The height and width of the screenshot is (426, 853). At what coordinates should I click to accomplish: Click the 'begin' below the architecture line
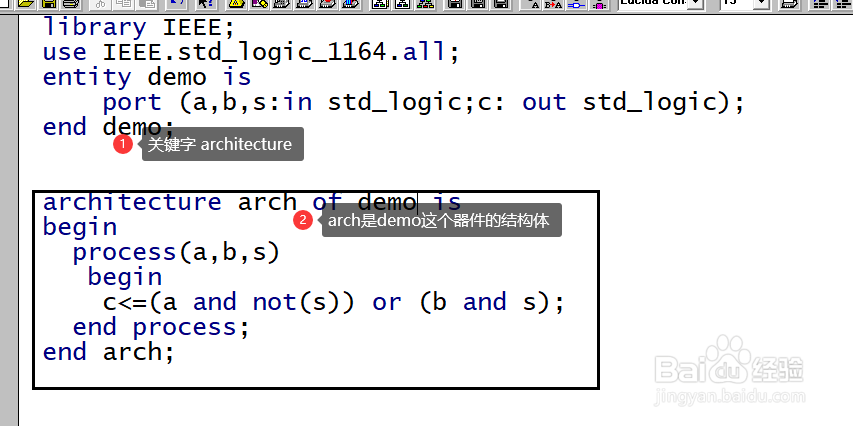tap(80, 227)
